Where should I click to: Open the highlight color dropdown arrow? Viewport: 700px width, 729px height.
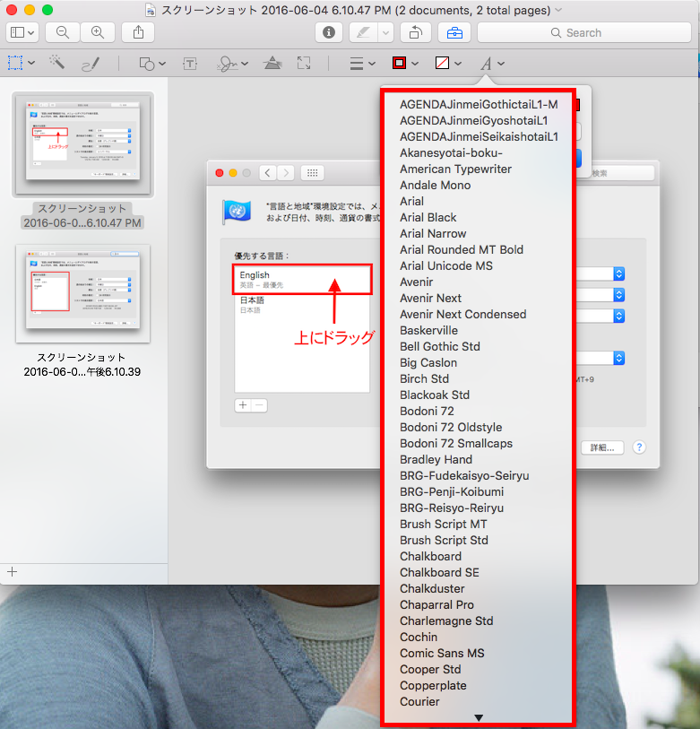click(x=385, y=32)
